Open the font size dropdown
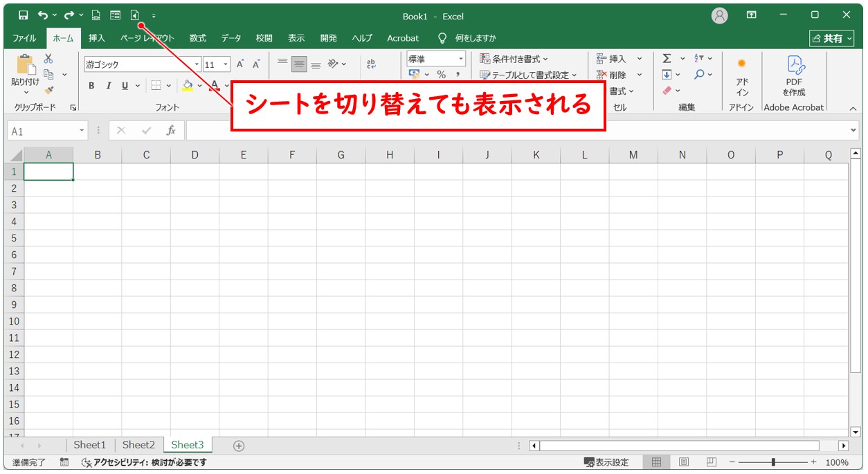Image resolution: width=868 pixels, height=474 pixels. (x=226, y=64)
